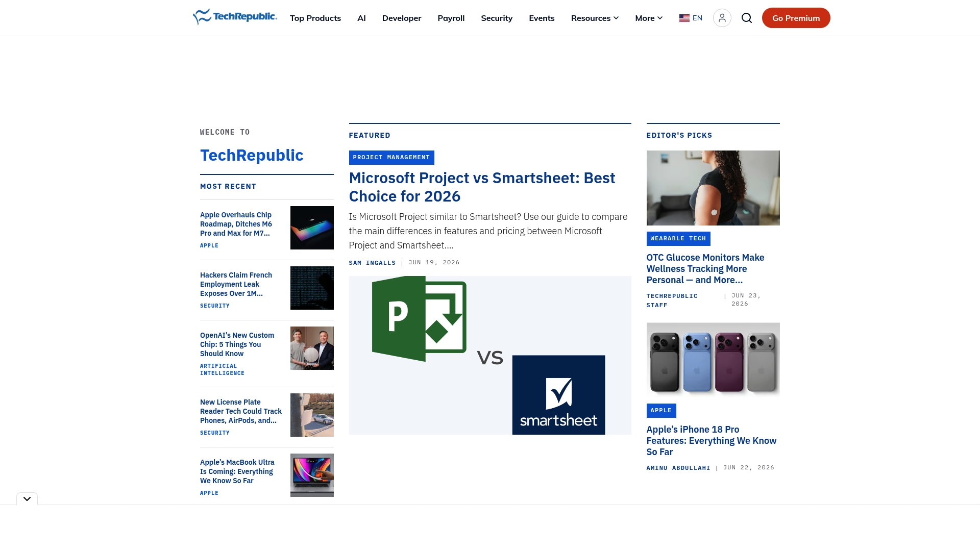Open the MacBook Ultra laptop thumbnail
The width and height of the screenshot is (980, 551).
pyautogui.click(x=312, y=475)
